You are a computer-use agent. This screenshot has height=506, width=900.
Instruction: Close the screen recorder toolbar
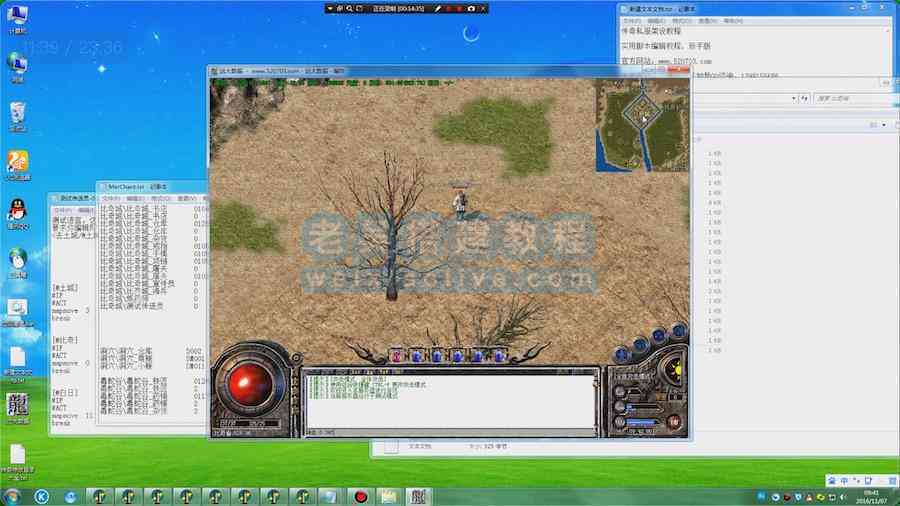[x=483, y=9]
